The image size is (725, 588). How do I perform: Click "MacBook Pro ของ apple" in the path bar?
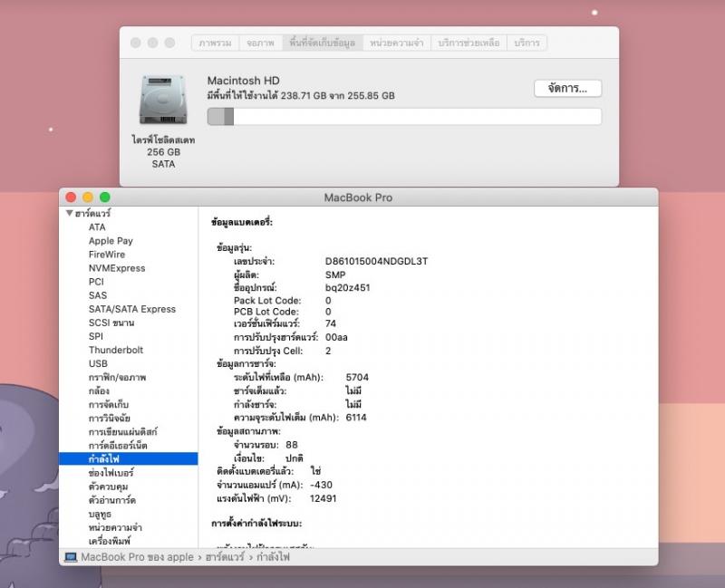138,557
